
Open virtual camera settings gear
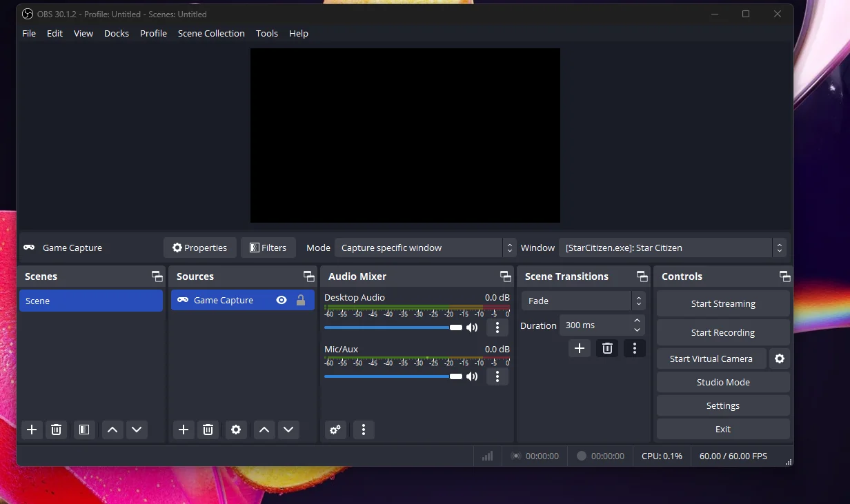pos(780,359)
